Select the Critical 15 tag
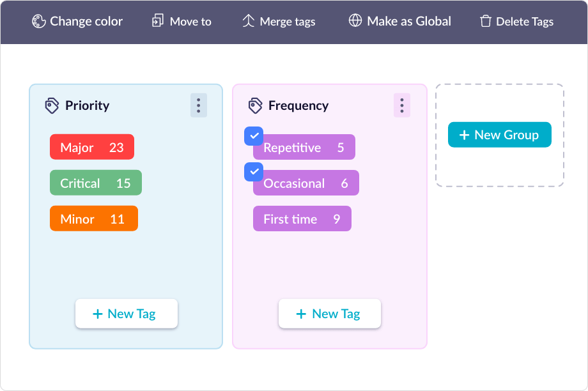This screenshot has width=588, height=391. pyautogui.click(x=95, y=183)
